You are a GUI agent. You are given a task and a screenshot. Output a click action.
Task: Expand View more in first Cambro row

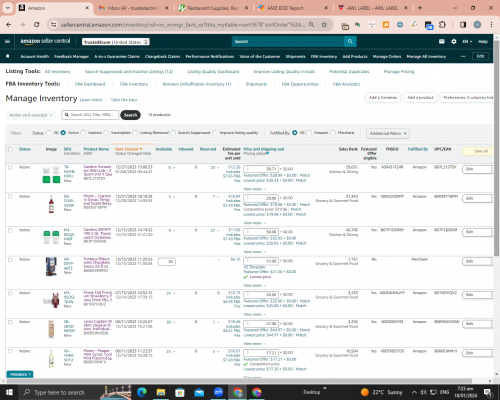(x=254, y=189)
